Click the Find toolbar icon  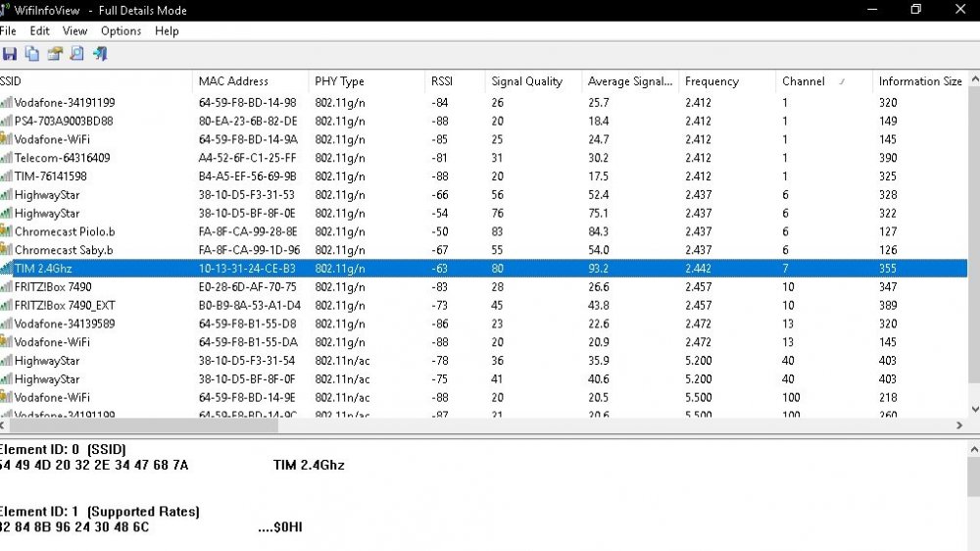point(76,54)
